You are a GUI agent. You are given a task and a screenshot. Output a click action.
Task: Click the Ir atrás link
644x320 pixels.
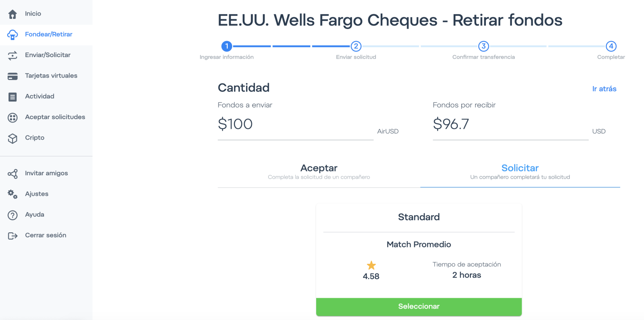(x=604, y=89)
